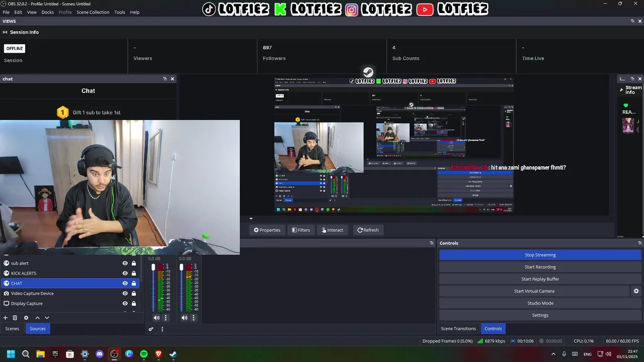The image size is (644, 362).
Task: Open Virtual Camera settings gear
Action: pos(636,291)
